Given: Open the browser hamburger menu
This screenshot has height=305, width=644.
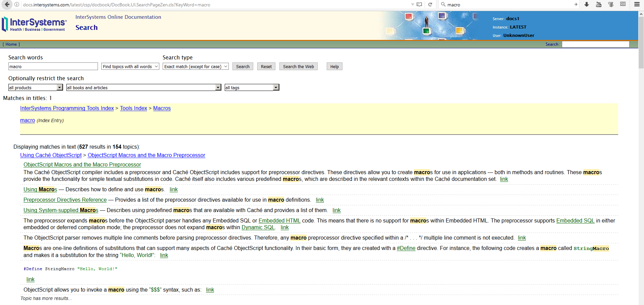Looking at the screenshot, I should (637, 4).
